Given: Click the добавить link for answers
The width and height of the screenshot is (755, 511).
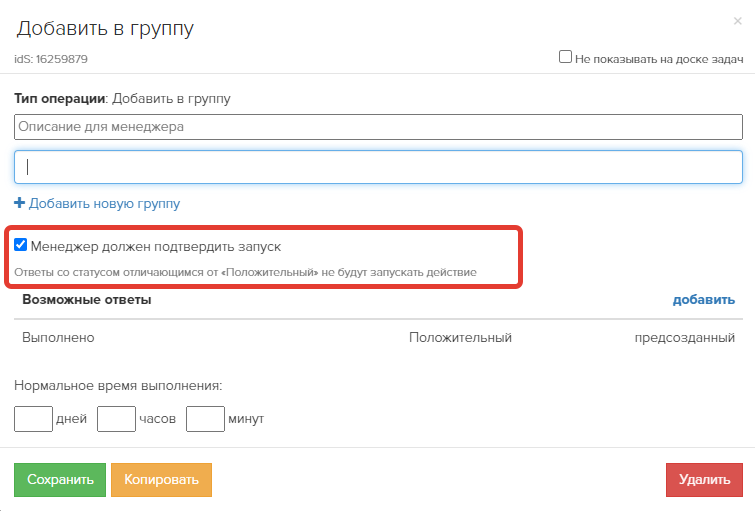Looking at the screenshot, I should [703, 300].
